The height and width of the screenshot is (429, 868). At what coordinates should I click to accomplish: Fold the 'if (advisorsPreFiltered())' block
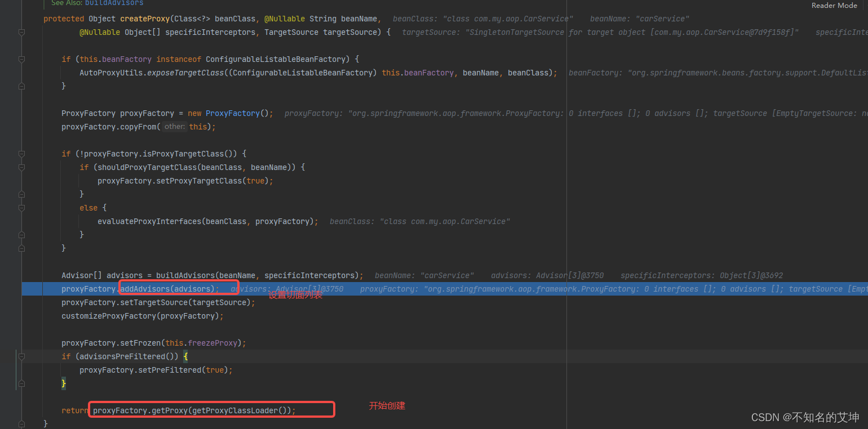(21, 356)
